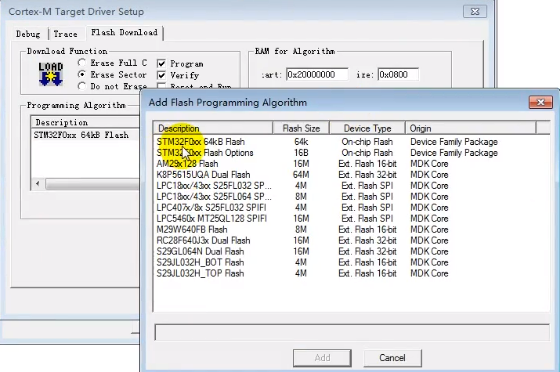Toggle the Program checkbox
The height and width of the screenshot is (372, 560).
click(161, 64)
